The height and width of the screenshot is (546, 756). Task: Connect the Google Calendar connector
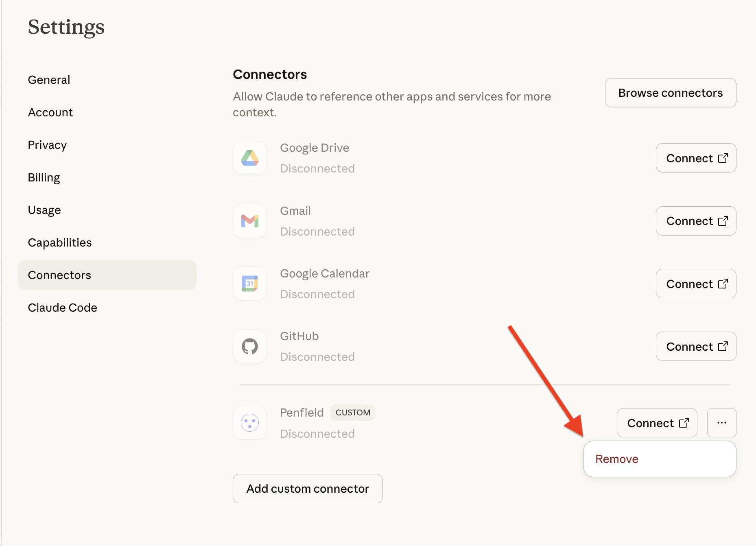[696, 284]
